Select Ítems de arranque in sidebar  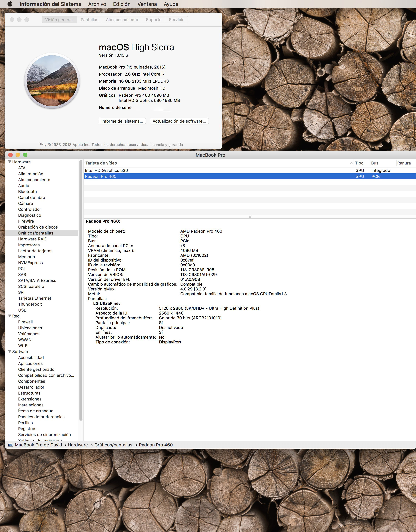tap(36, 411)
